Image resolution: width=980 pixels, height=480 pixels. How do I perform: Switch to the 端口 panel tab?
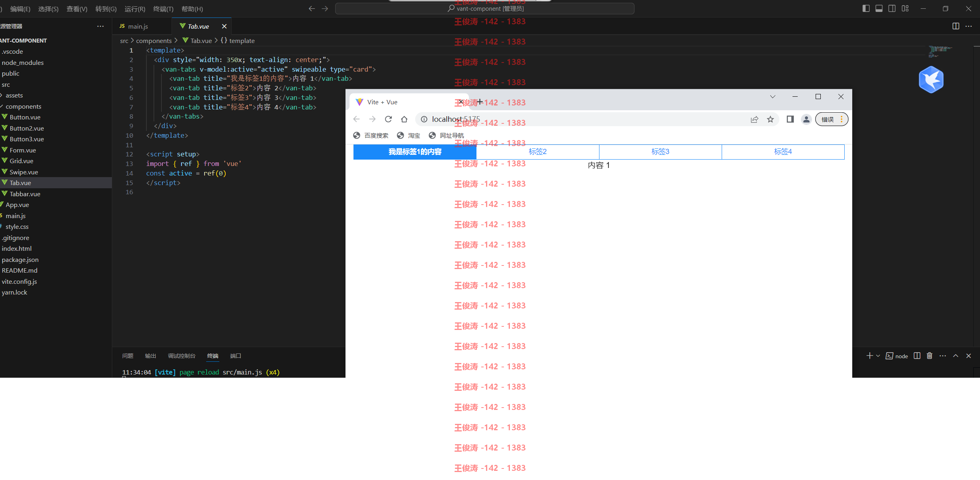[236, 356]
